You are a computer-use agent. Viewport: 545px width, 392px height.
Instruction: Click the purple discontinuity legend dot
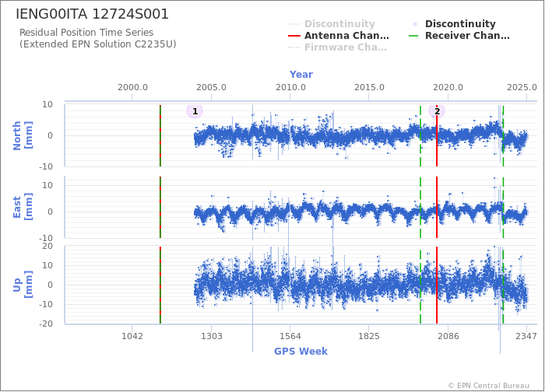coord(414,24)
